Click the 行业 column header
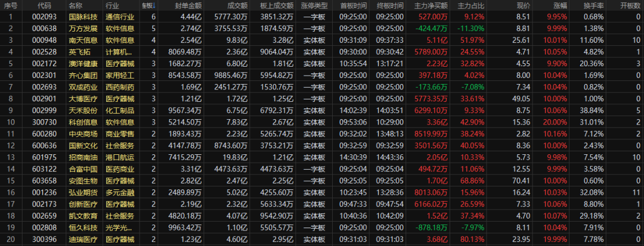 coord(112,6)
